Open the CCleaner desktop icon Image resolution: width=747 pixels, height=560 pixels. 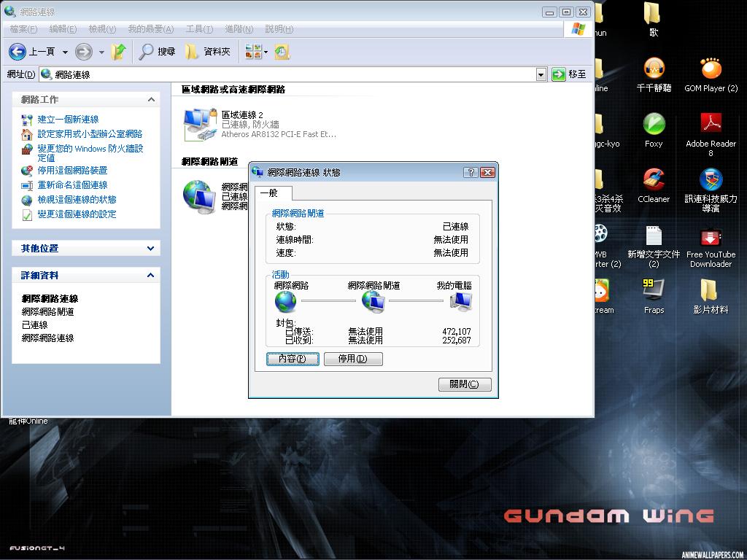tap(654, 180)
